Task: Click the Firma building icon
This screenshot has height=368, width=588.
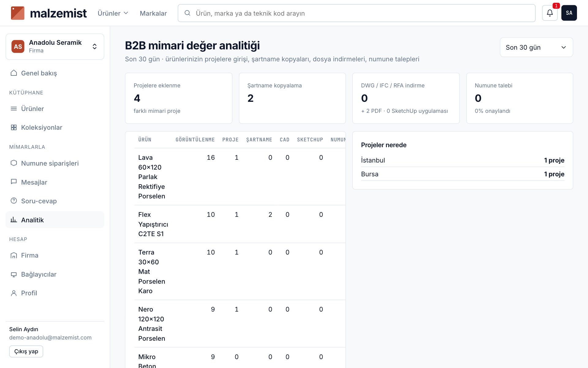Action: pos(14,255)
